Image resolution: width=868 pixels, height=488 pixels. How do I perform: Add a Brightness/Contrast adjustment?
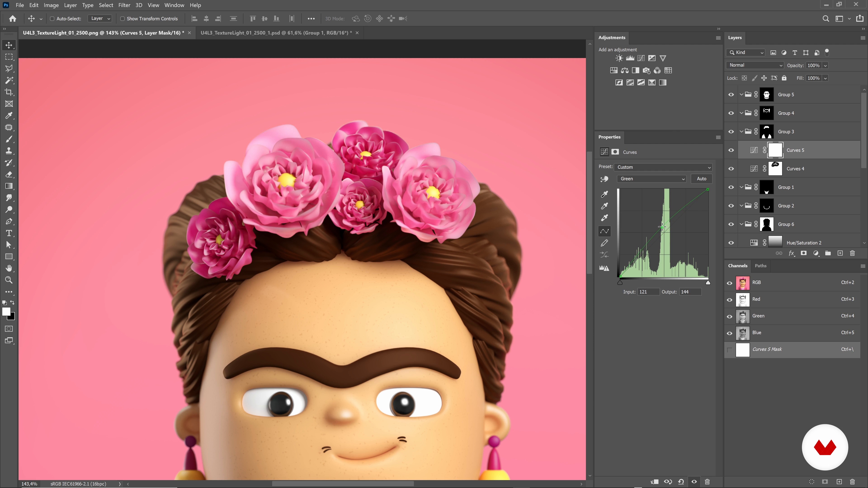coord(619,58)
